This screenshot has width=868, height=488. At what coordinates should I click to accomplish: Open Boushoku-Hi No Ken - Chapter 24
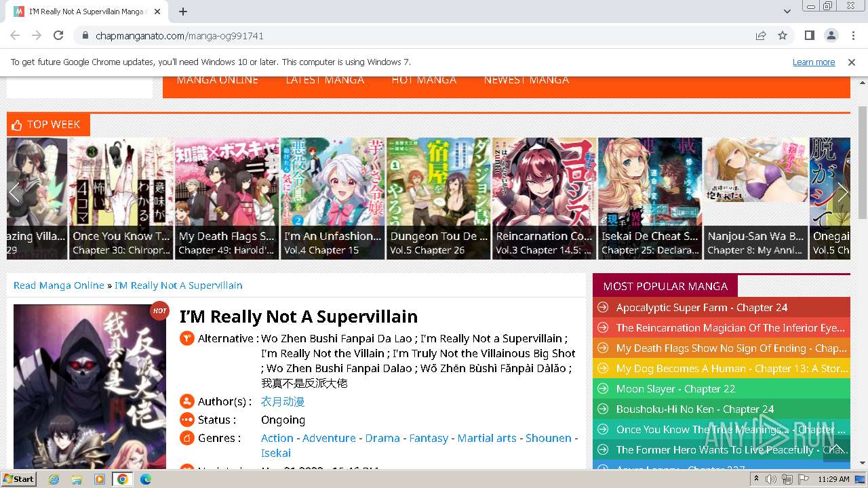click(695, 409)
